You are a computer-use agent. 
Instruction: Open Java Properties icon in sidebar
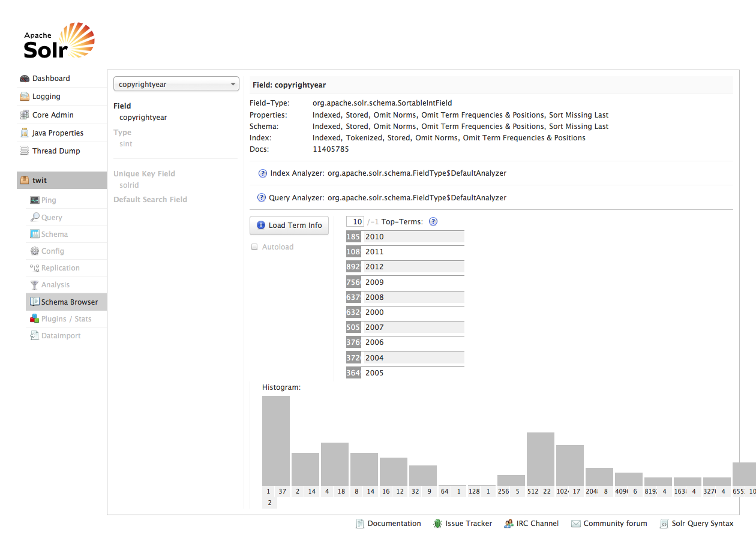click(25, 133)
